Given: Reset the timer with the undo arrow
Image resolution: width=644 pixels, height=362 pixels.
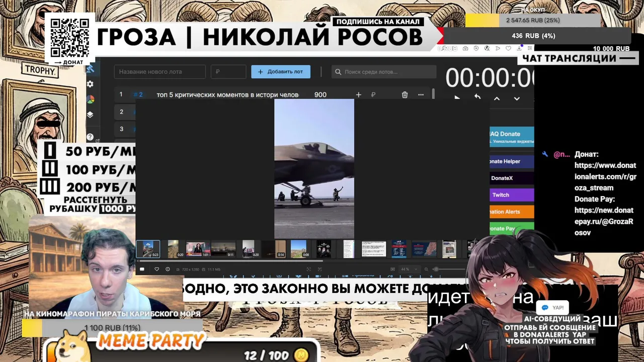Looking at the screenshot, I should 477,97.
